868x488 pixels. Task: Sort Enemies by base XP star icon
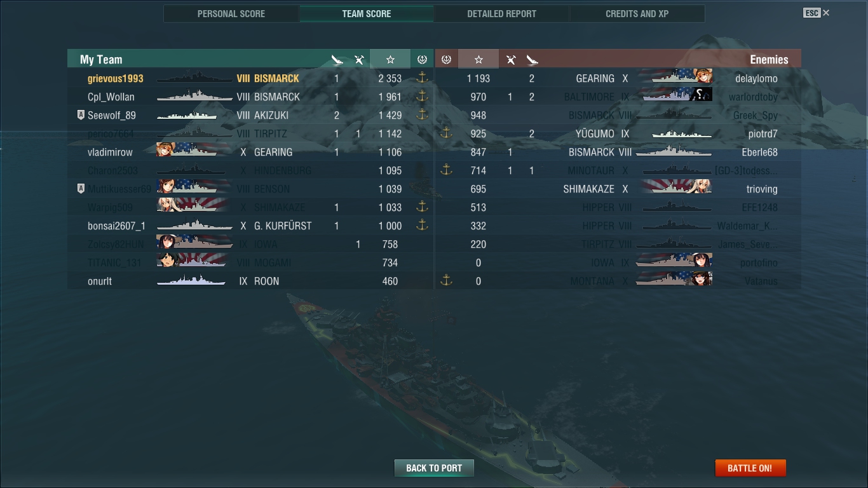(x=478, y=59)
